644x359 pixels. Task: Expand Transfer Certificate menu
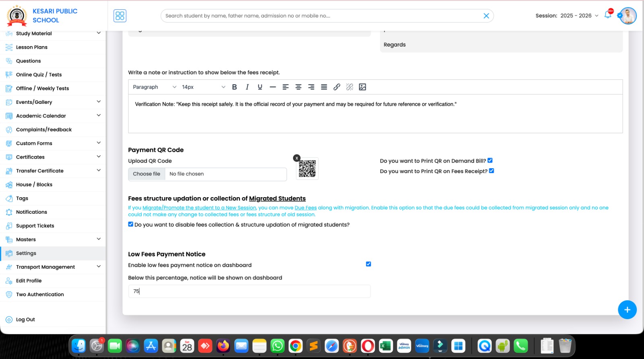point(53,171)
